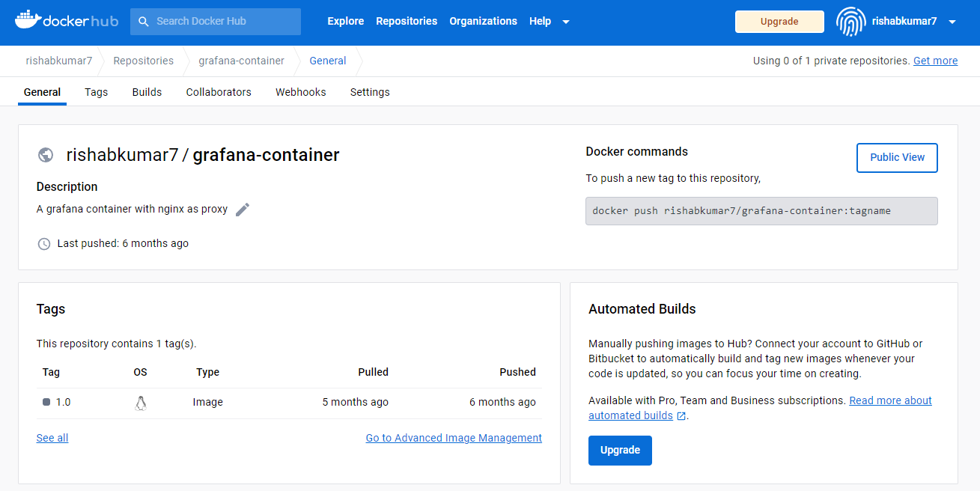The height and width of the screenshot is (491, 980).
Task: Click the fingerprint avatar icon
Action: click(850, 22)
